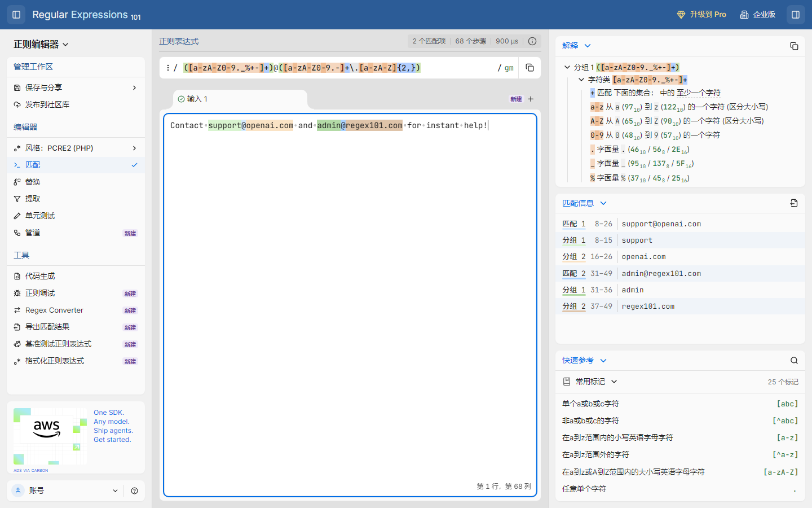The width and height of the screenshot is (812, 508).
Task: Expand the 风格: PCRE2 (PHP) flavor menu
Action: 76,148
